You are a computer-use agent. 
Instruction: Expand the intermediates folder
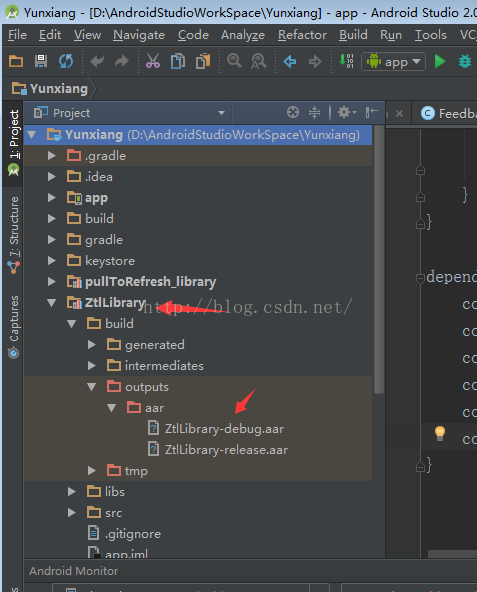point(91,365)
